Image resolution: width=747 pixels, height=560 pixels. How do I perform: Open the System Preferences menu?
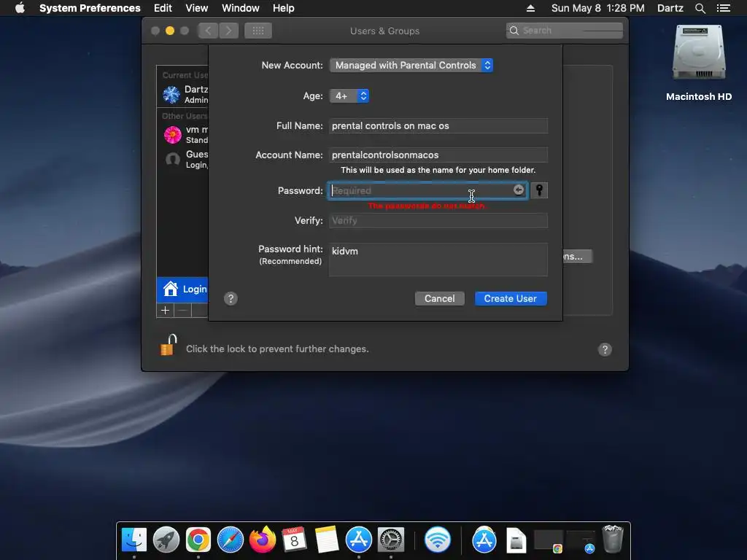tap(90, 8)
